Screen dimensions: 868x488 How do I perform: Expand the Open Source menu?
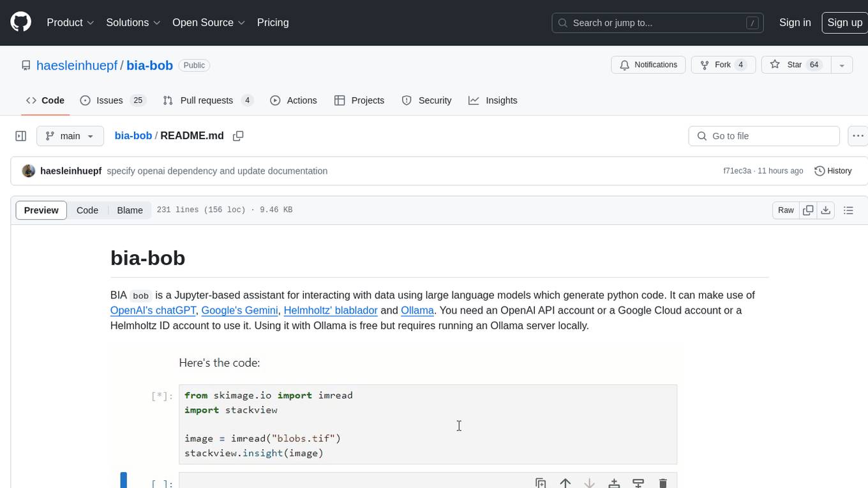click(x=209, y=22)
